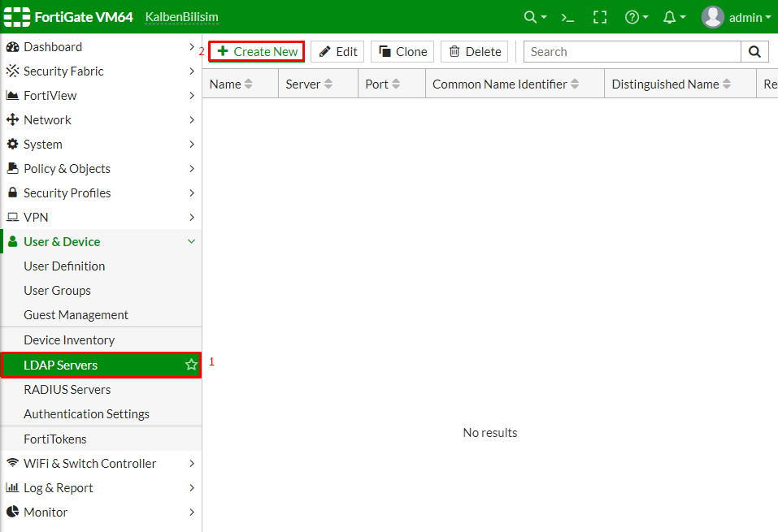Focus the Search input field
Viewport: 778px width, 532px height.
click(x=632, y=51)
